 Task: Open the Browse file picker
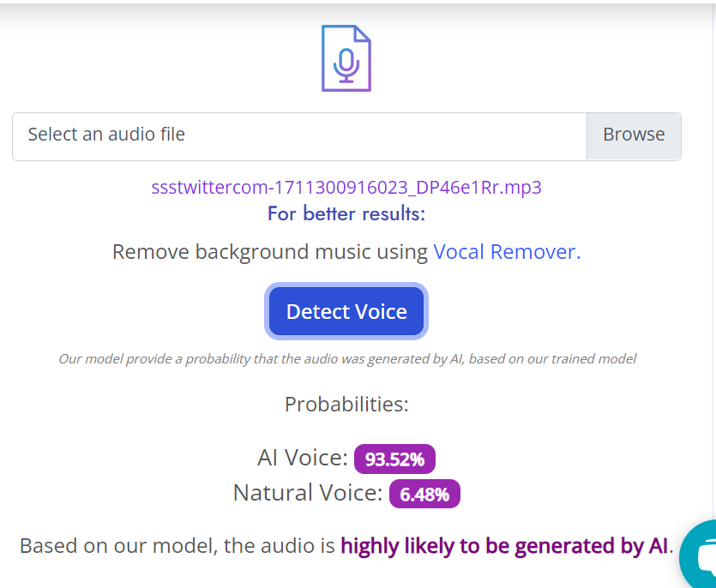point(634,136)
